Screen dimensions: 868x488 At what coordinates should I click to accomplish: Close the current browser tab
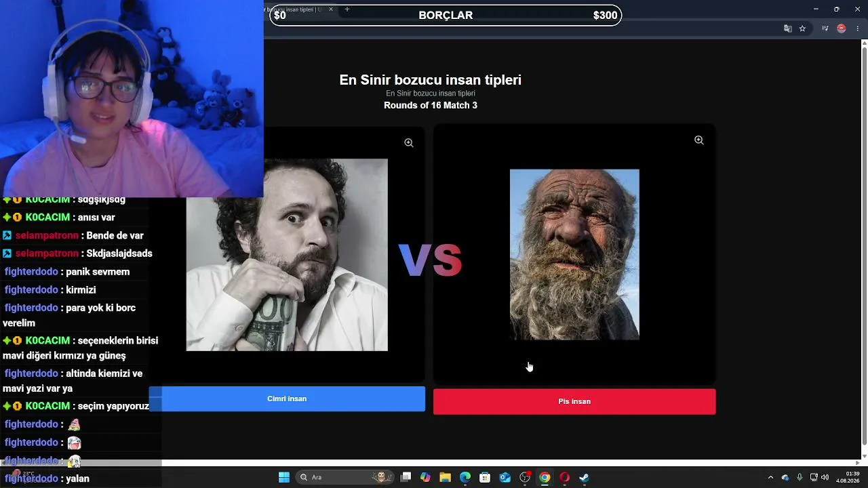click(x=331, y=9)
